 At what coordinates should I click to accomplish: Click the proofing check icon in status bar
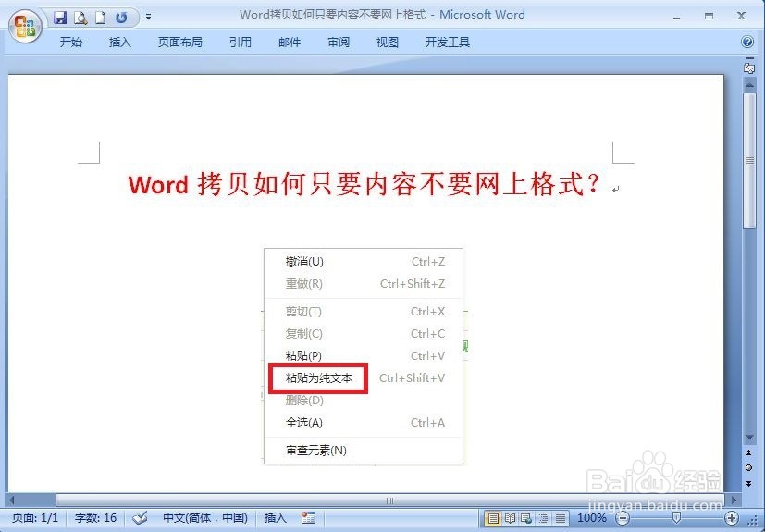[x=140, y=518]
